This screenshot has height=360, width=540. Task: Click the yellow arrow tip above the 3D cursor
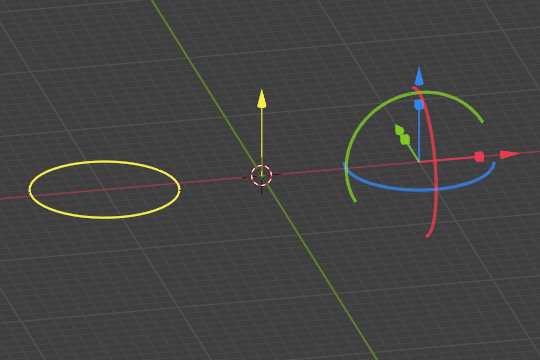tap(262, 99)
